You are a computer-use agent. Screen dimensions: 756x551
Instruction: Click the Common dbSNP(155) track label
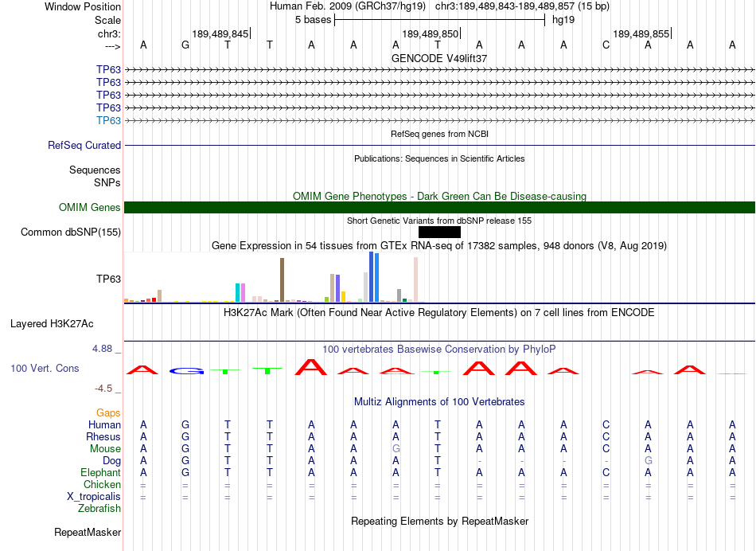pyautogui.click(x=71, y=232)
